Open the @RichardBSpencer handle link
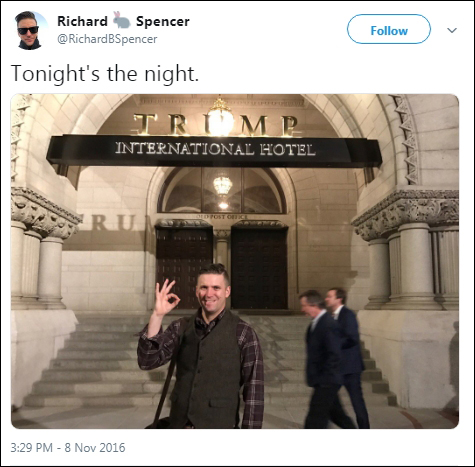Image resolution: width=475 pixels, height=467 pixels. tap(107, 39)
